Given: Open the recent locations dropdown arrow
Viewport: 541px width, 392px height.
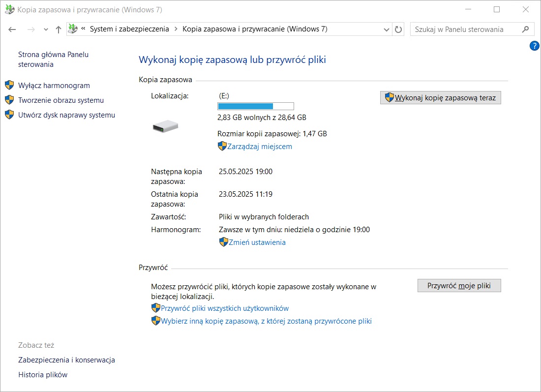Looking at the screenshot, I should (x=46, y=30).
